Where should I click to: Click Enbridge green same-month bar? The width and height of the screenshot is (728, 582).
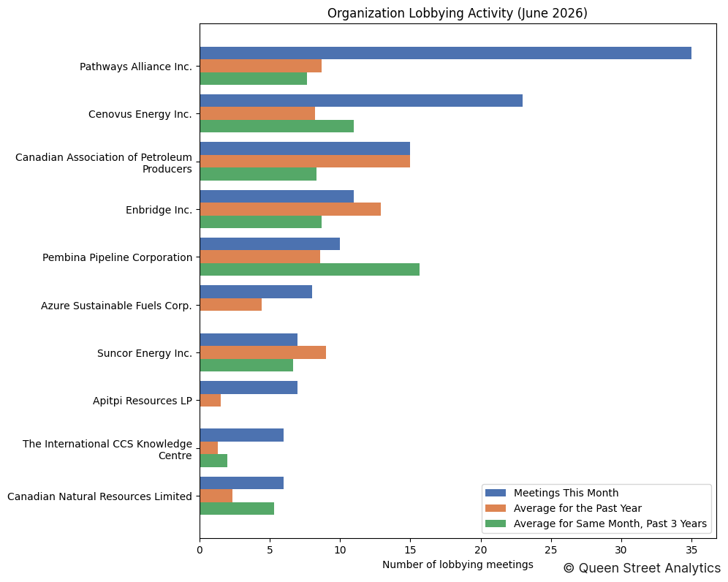click(x=260, y=222)
